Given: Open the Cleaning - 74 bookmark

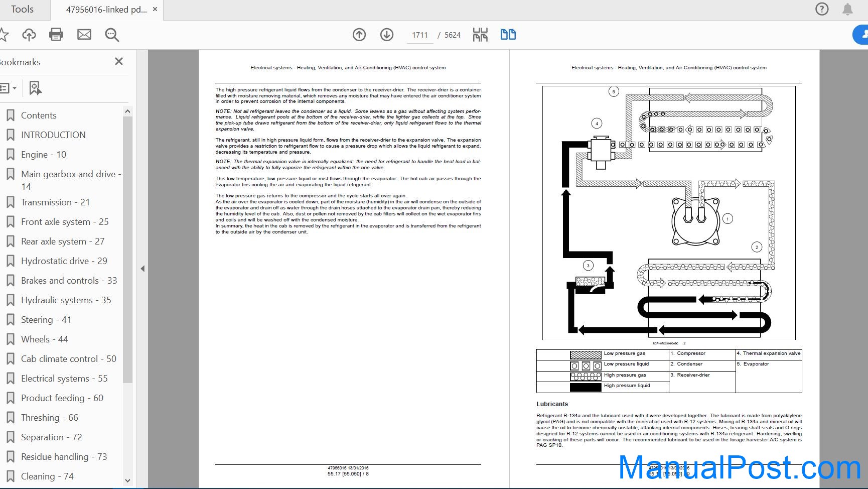Looking at the screenshot, I should (47, 476).
